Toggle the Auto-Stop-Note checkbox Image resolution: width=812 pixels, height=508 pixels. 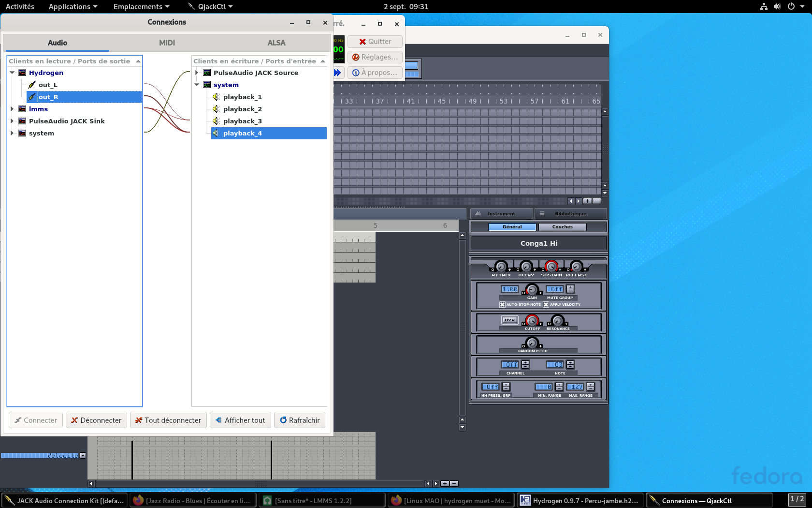coord(502,304)
